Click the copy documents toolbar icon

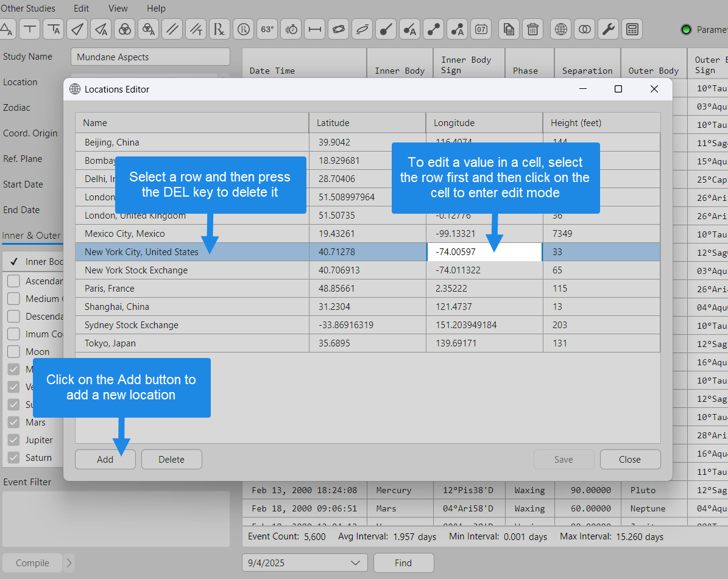509,29
